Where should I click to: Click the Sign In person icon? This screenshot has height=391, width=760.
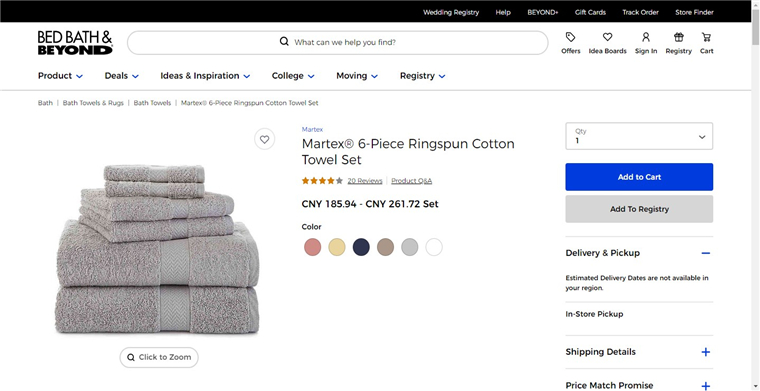(x=646, y=37)
